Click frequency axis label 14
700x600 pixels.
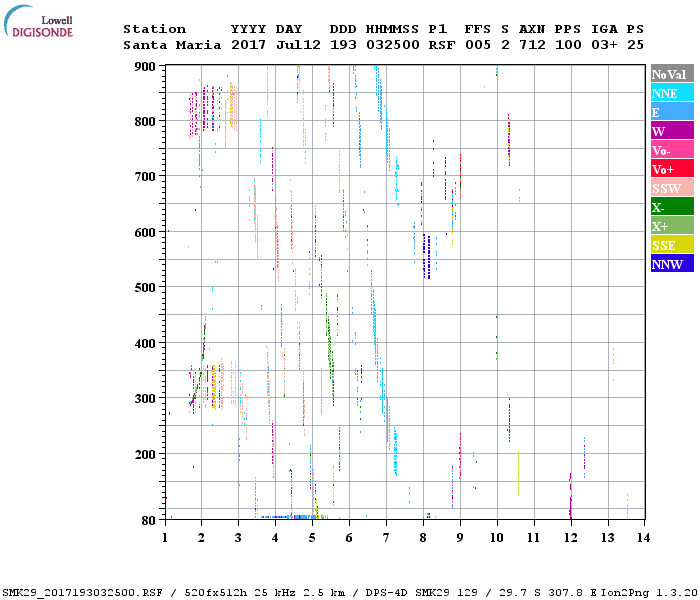[x=643, y=538]
